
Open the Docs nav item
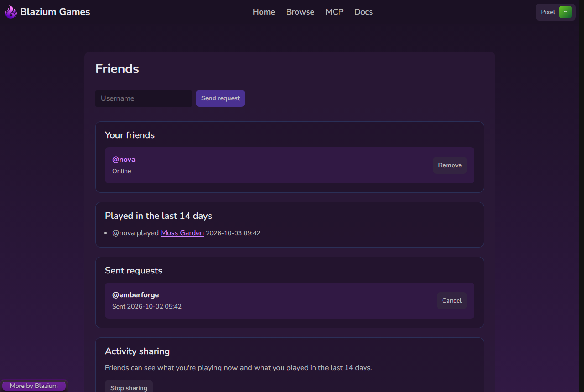pyautogui.click(x=364, y=12)
